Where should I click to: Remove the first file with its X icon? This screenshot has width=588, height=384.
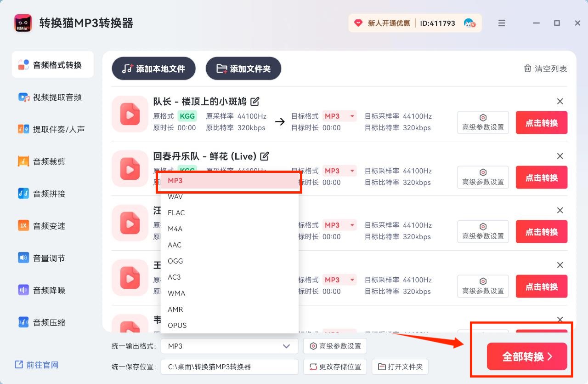[x=560, y=102]
